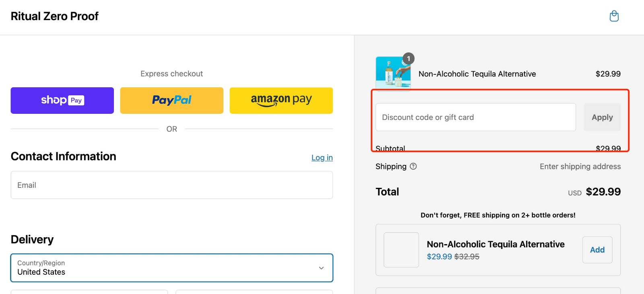Select United States in the country dropdown
Image resolution: width=644 pixels, height=294 pixels.
[41, 272]
